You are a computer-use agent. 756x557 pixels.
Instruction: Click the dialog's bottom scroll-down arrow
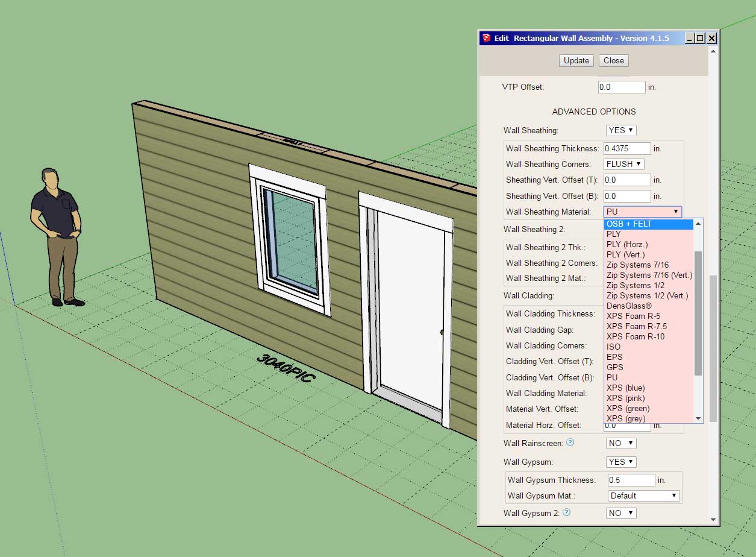click(x=713, y=519)
